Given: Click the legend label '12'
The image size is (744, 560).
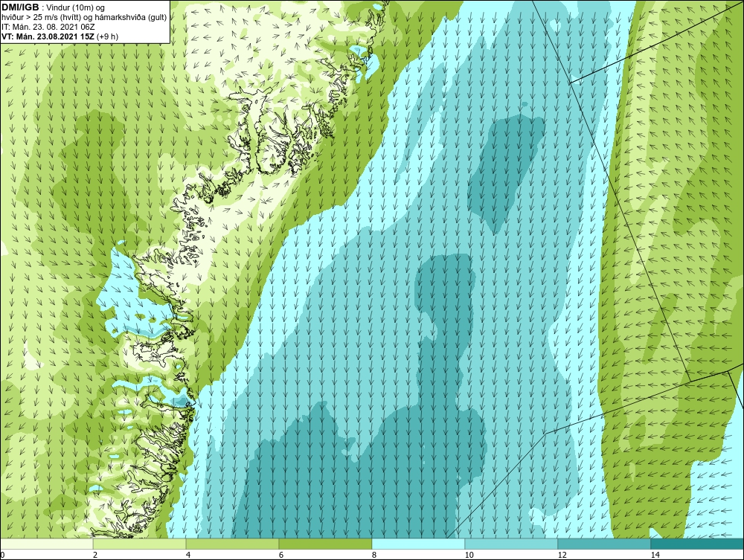Looking at the screenshot, I should [x=562, y=555].
